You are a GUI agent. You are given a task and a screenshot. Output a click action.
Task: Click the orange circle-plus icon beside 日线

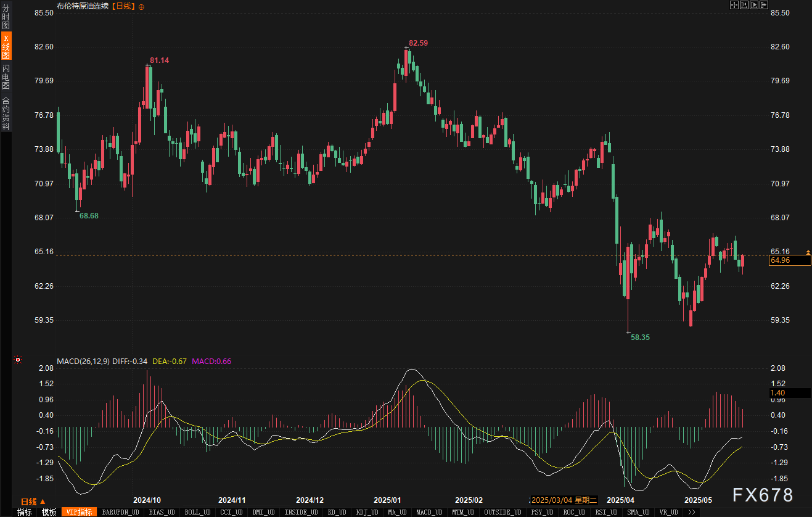pos(142,7)
